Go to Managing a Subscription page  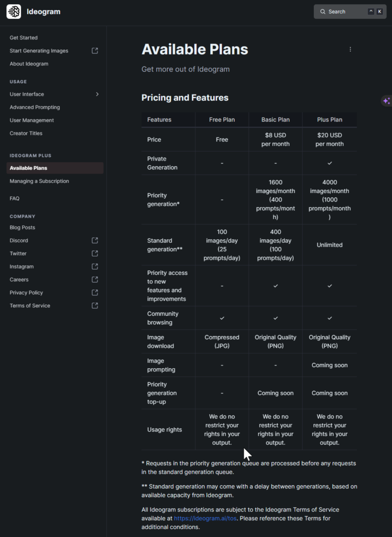click(39, 181)
